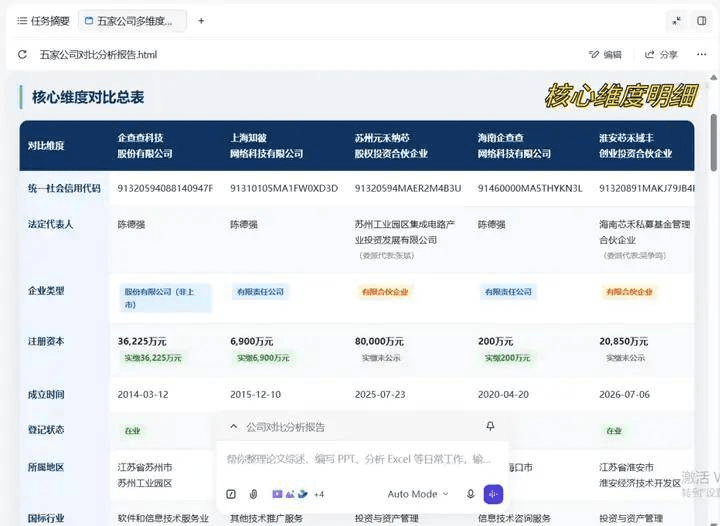Screen dimensions: 720x526
Task: Reload 五家公司对比分析报告.html with the refresh icon
Action: coord(22,55)
